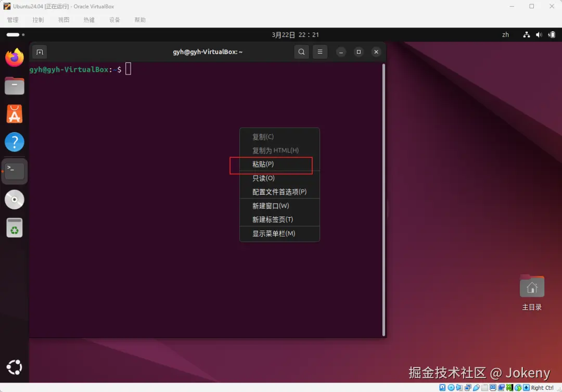The width and height of the screenshot is (562, 392).
Task: Click the keyboard capture arrow status icon
Action: pos(526,388)
